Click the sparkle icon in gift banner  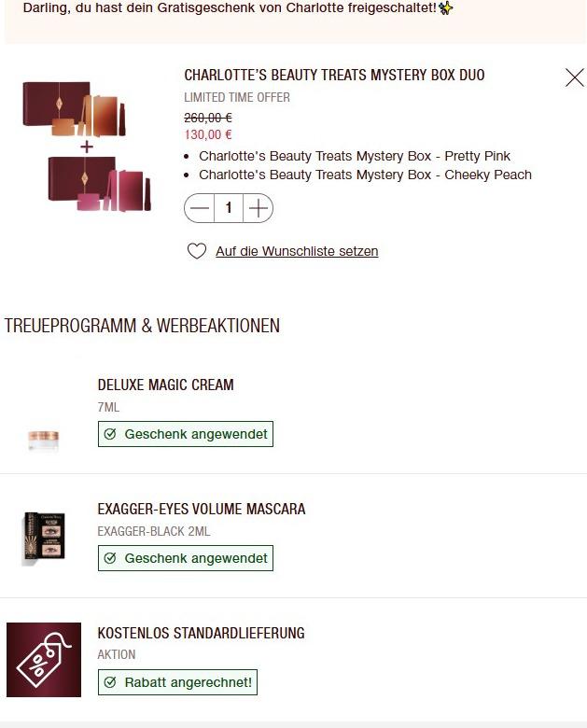446,7
